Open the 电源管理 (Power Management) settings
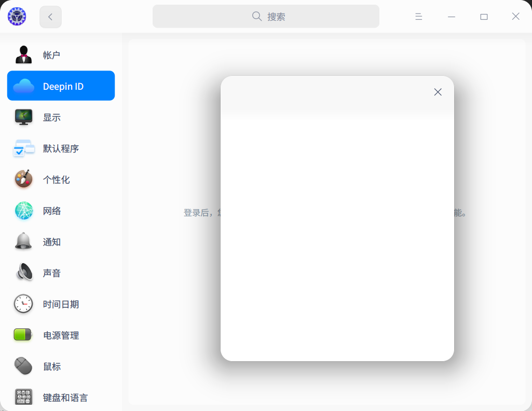Image resolution: width=532 pixels, height=411 pixels. point(61,335)
